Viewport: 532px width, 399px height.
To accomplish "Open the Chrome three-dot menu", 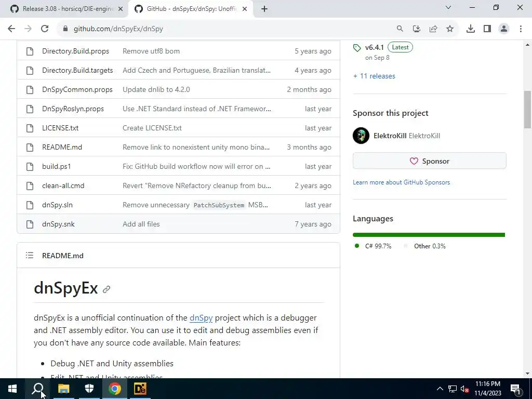I will click(521, 29).
